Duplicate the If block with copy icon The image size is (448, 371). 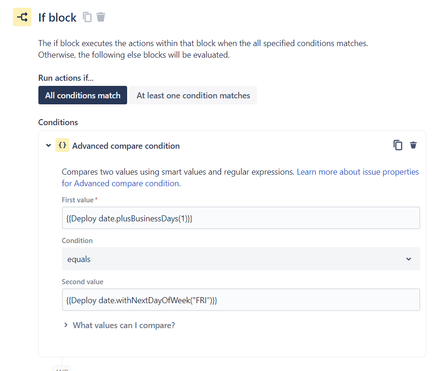[87, 17]
